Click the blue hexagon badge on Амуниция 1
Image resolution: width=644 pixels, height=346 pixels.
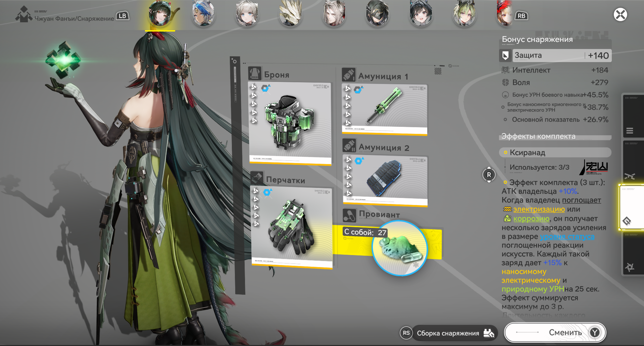point(358,90)
